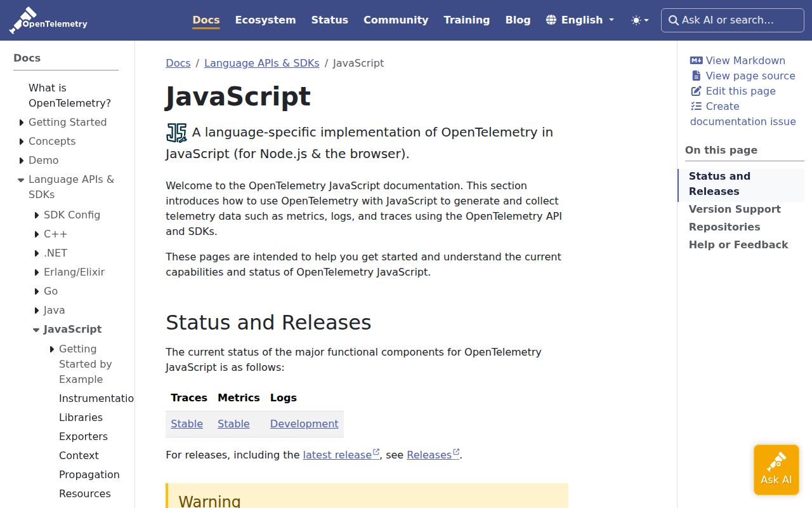Open the Ecosystem menu item
The width and height of the screenshot is (812, 508).
[x=265, y=20]
